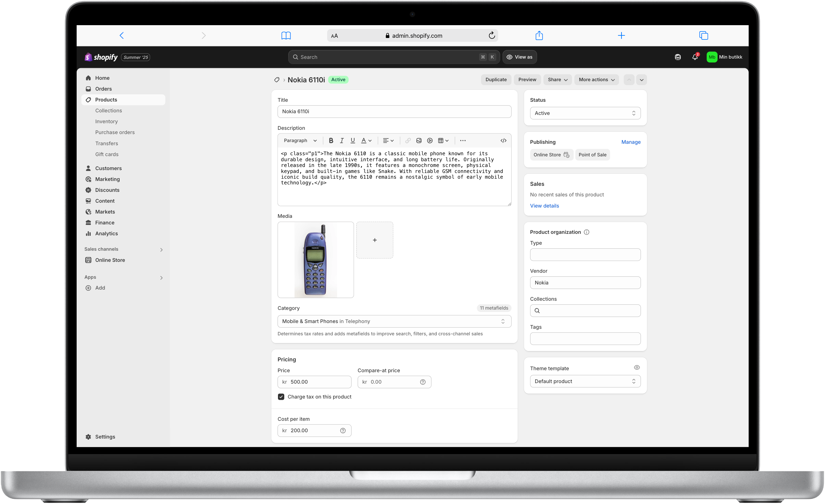825x504 pixels.
Task: Toggle bold formatting in the description editor
Action: [331, 140]
